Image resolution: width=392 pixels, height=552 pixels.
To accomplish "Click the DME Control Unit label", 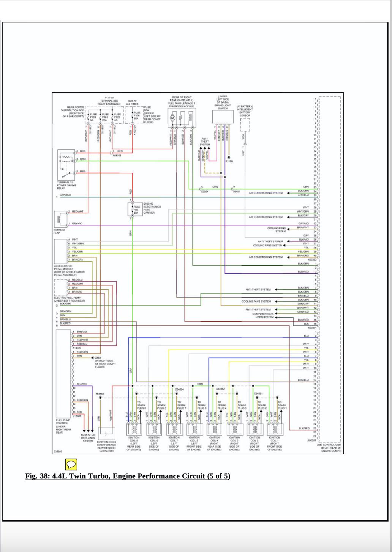I will (x=329, y=448).
